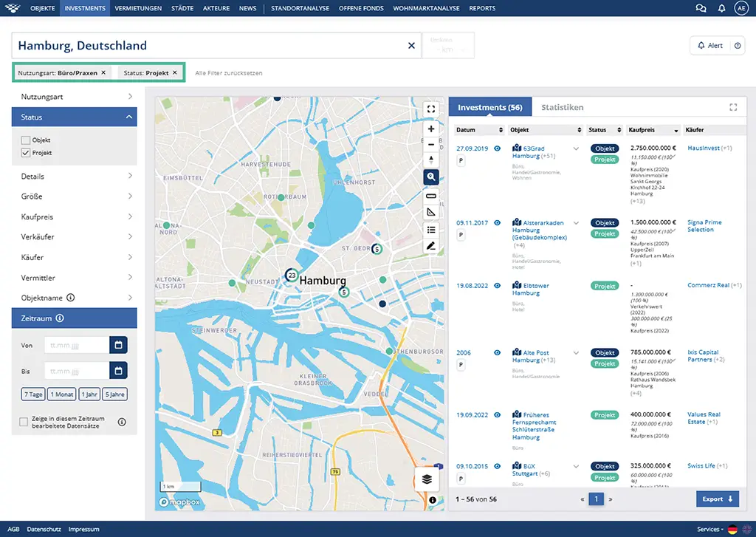Switch to the Statistiken tab
Image resolution: width=756 pixels, height=537 pixels.
click(x=562, y=107)
